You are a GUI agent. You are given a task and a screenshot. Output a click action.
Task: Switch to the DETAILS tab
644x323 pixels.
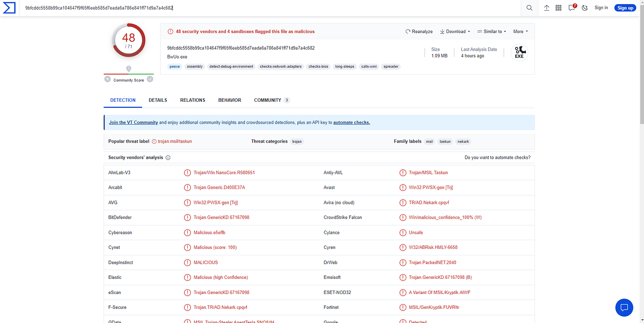coord(158,100)
